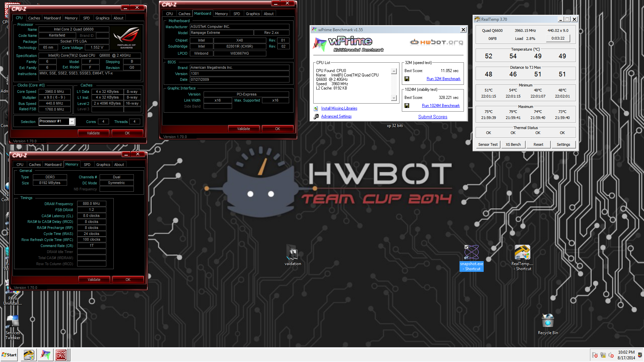Click the Size 8192 MBytes field
644x362 pixels.
pos(50,183)
